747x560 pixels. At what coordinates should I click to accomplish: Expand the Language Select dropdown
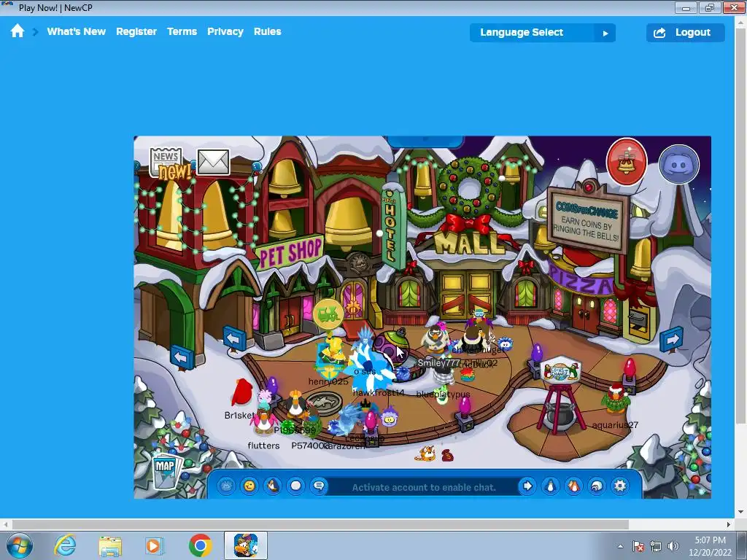coord(543,32)
